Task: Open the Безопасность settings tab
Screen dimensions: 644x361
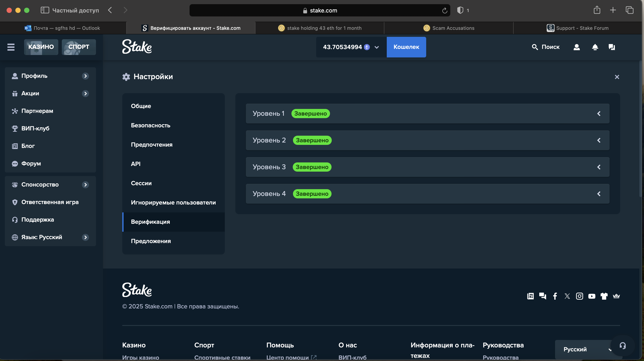Action: [x=173, y=125]
